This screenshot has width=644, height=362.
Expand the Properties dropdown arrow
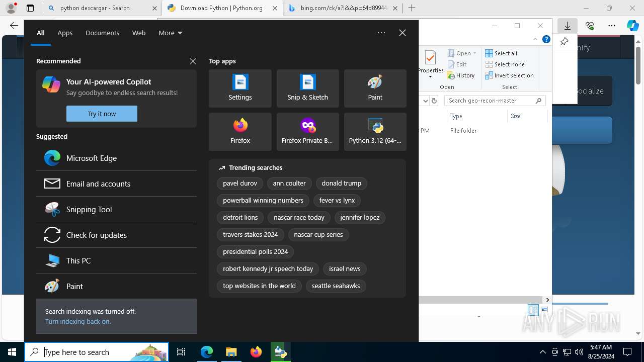430,77
